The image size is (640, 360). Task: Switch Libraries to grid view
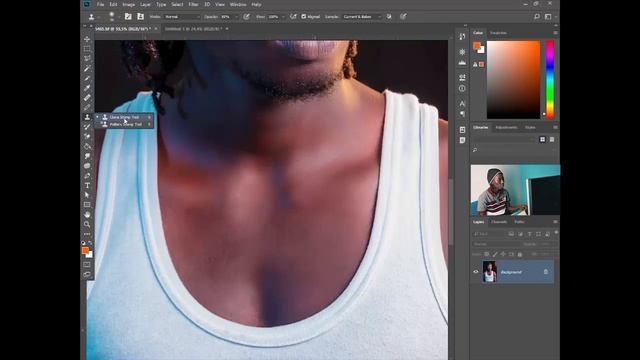[542, 140]
